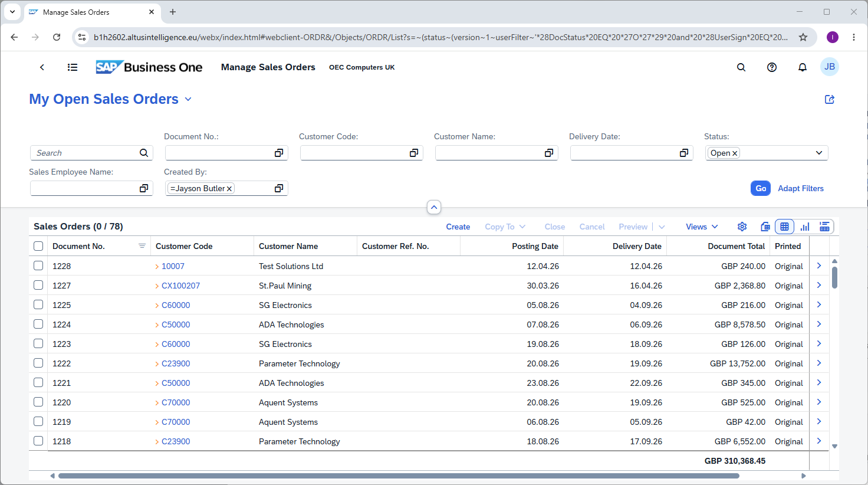
Task: Open the Status dropdown arrow
Action: point(819,153)
